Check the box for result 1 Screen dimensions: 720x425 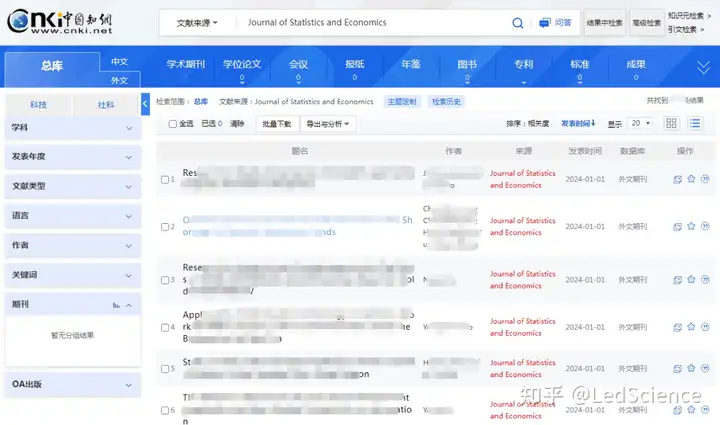tap(165, 179)
